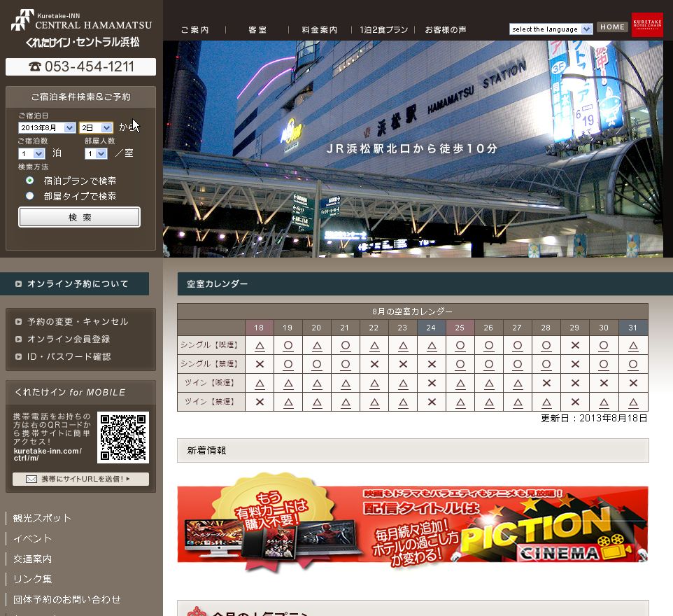This screenshot has width=673, height=616.
Task: Click circle for シングル喫煙 on day 25
Action: click(460, 346)
